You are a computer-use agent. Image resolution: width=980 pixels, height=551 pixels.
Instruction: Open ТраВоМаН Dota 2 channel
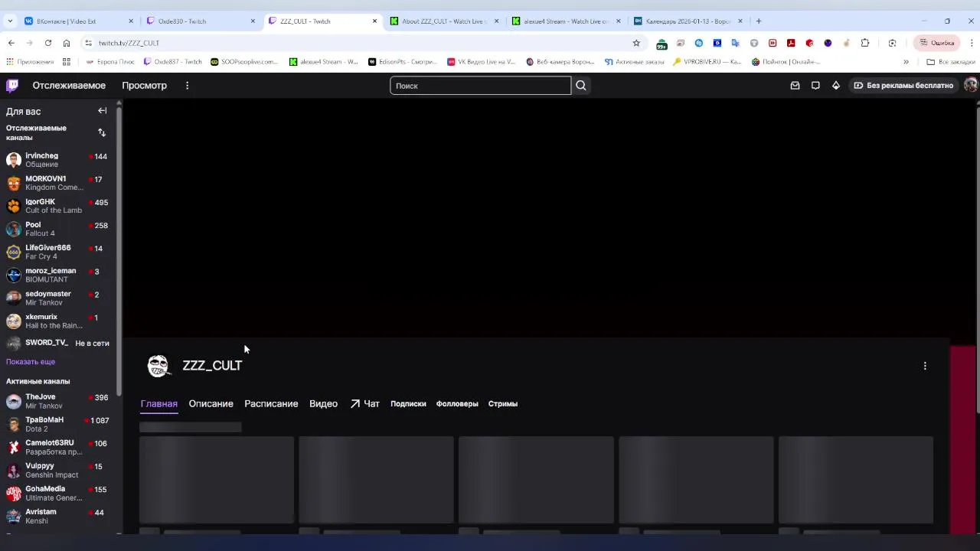click(x=57, y=424)
